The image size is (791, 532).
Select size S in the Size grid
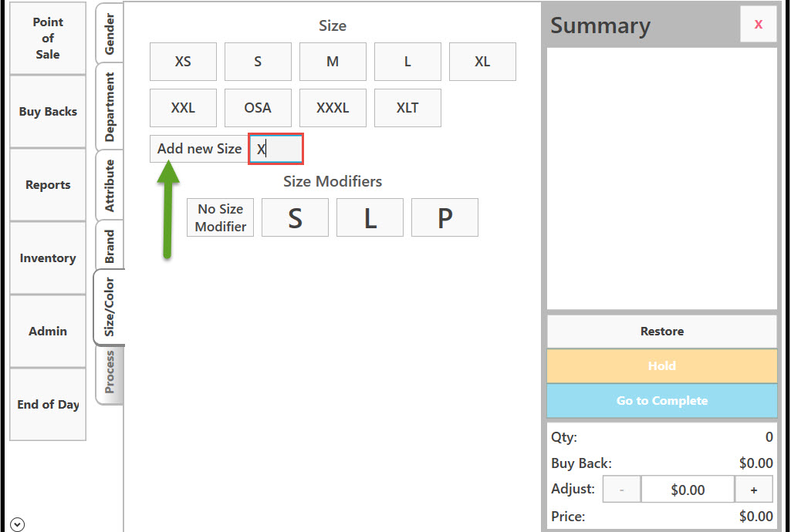258,62
